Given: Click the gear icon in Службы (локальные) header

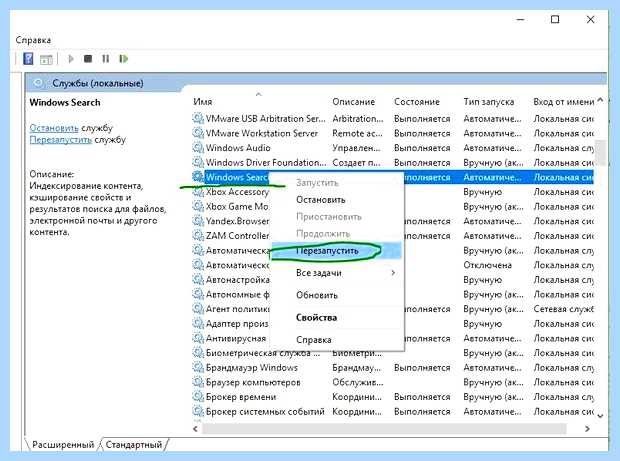Looking at the screenshot, I should pyautogui.click(x=39, y=83).
